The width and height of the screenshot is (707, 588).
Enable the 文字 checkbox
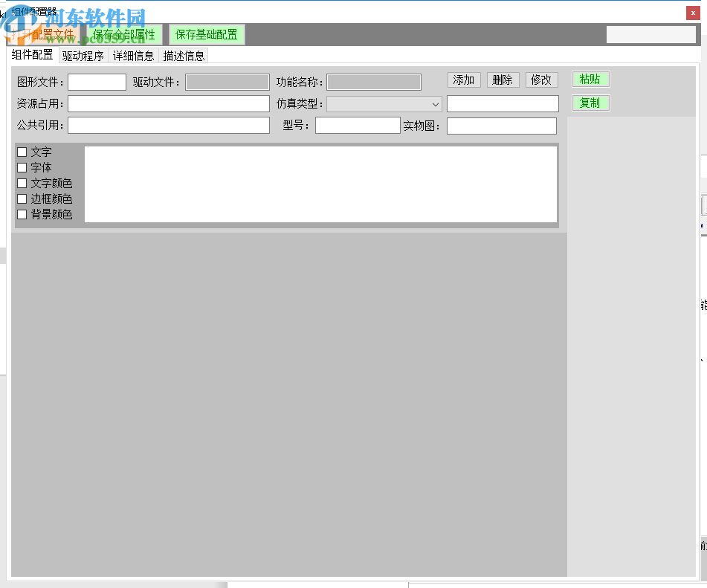pos(22,152)
